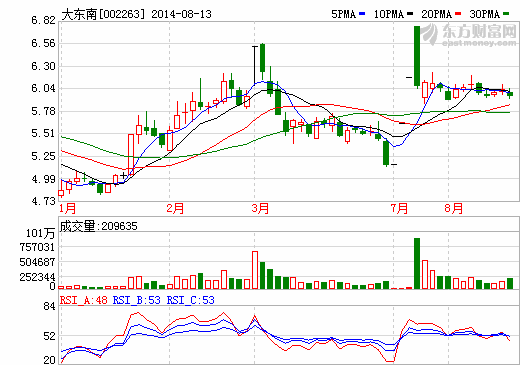Click the 6.56 price axis label
This screenshot has height=365, width=520.
(43, 43)
